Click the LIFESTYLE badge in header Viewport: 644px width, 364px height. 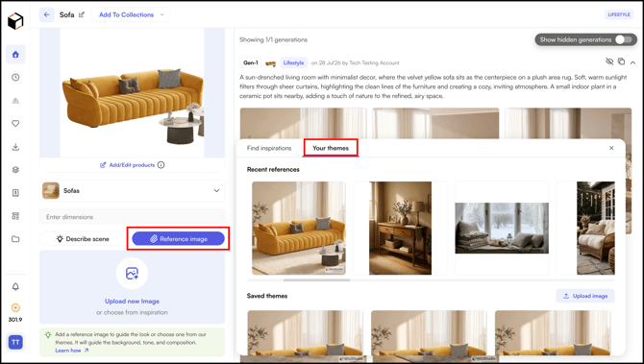[619, 14]
